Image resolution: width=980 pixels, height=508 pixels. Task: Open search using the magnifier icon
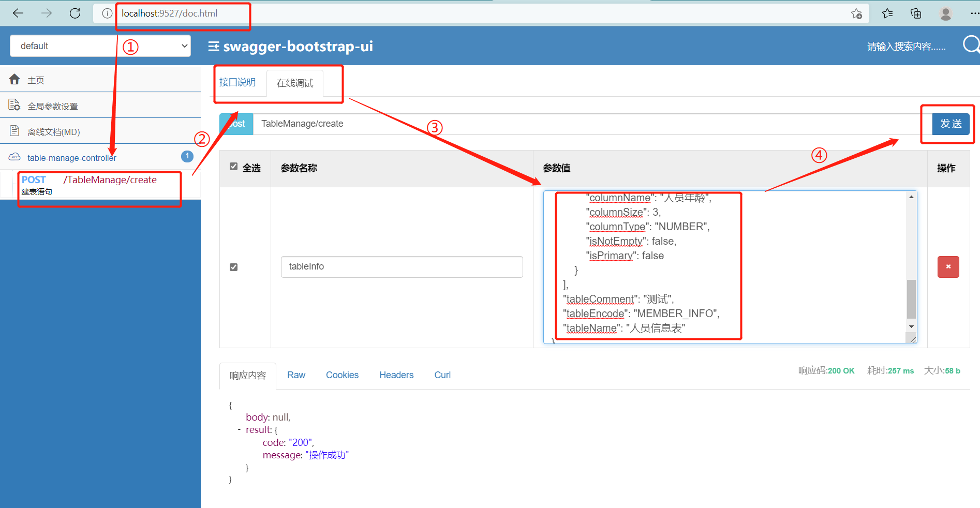coord(971,44)
